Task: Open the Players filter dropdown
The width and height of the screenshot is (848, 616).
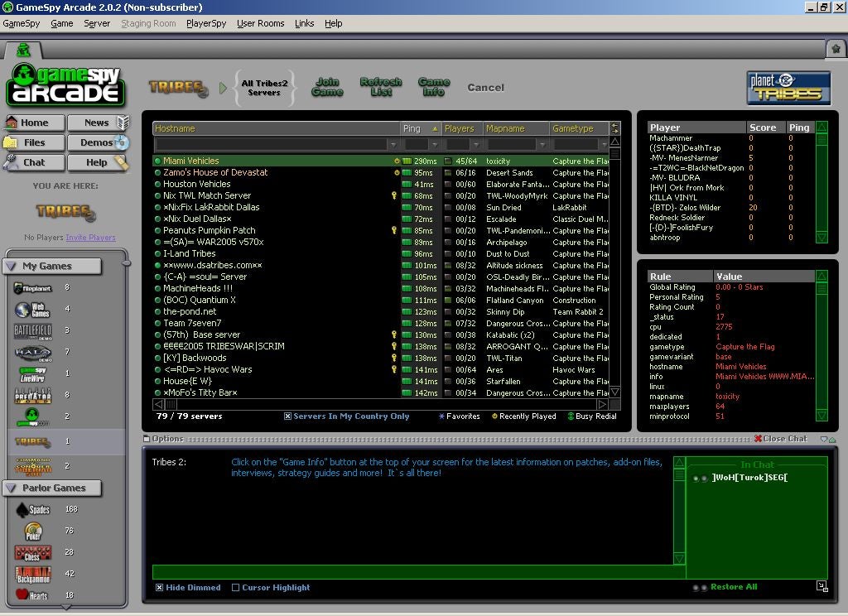Action: point(476,144)
